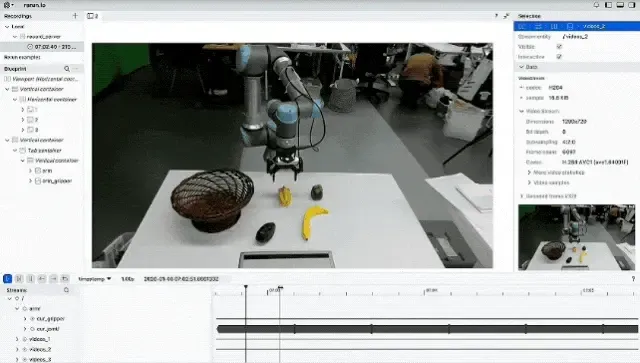Expand the arm_gripper view
The image size is (640, 363).
tap(31, 181)
